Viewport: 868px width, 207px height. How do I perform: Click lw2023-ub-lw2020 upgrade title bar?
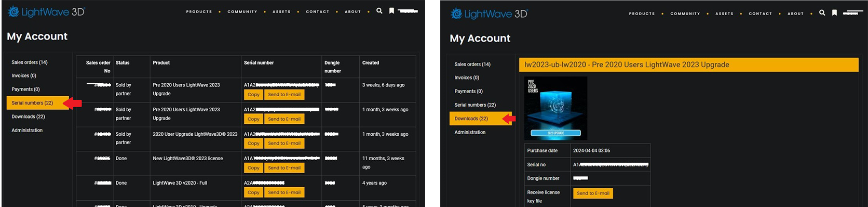(x=688, y=65)
